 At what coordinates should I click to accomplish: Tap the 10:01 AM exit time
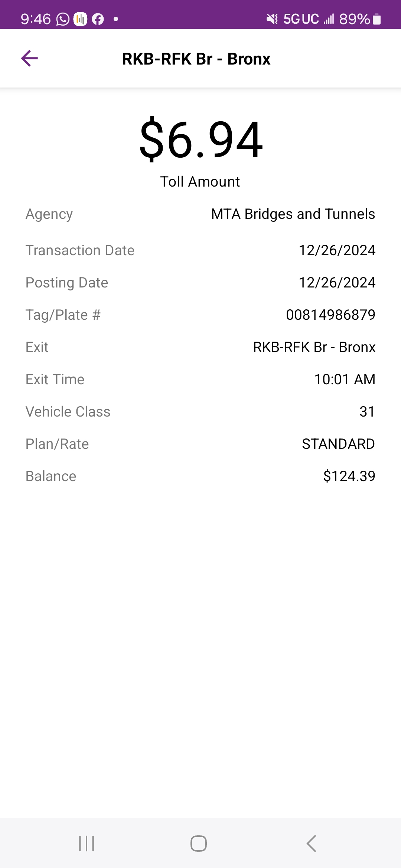345,379
